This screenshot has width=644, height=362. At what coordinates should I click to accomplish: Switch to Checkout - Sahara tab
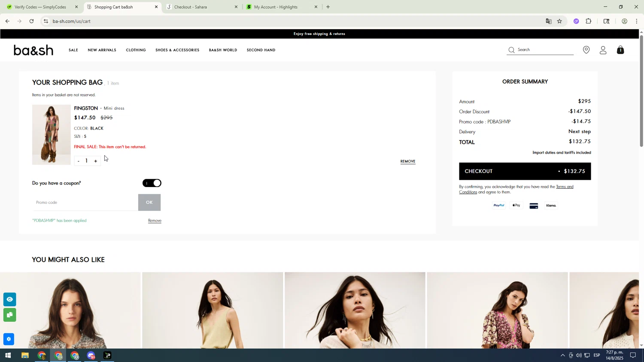pos(202,7)
